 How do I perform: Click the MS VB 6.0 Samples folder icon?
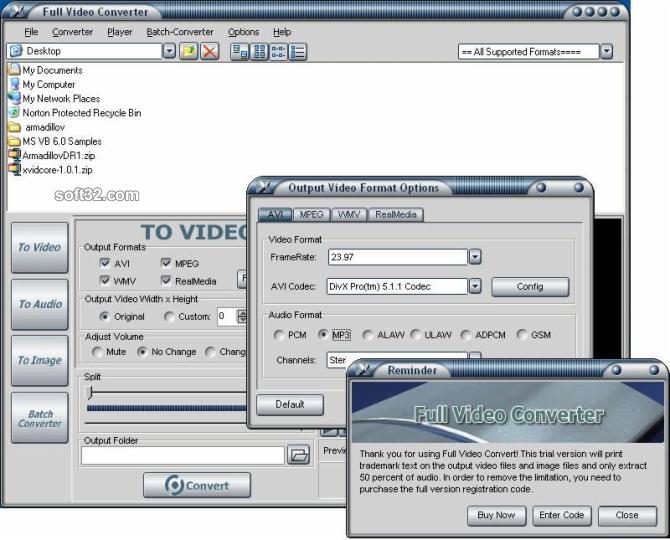coord(15,141)
